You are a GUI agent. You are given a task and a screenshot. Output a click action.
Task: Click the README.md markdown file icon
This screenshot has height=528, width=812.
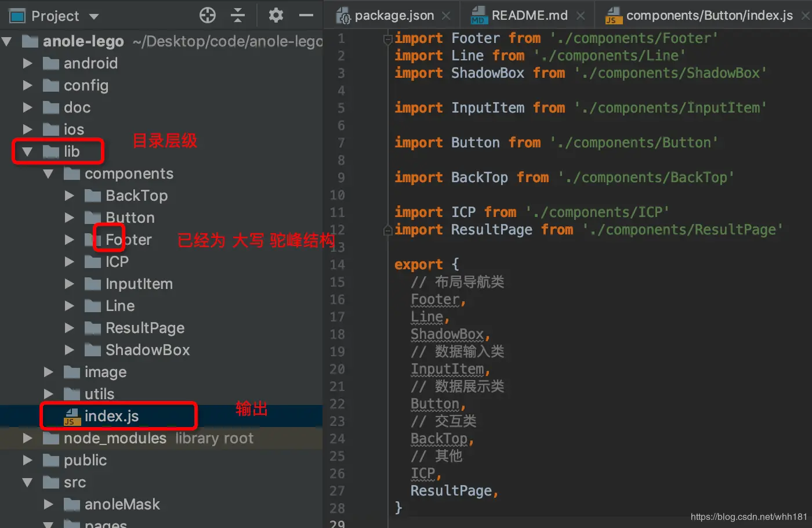(478, 16)
